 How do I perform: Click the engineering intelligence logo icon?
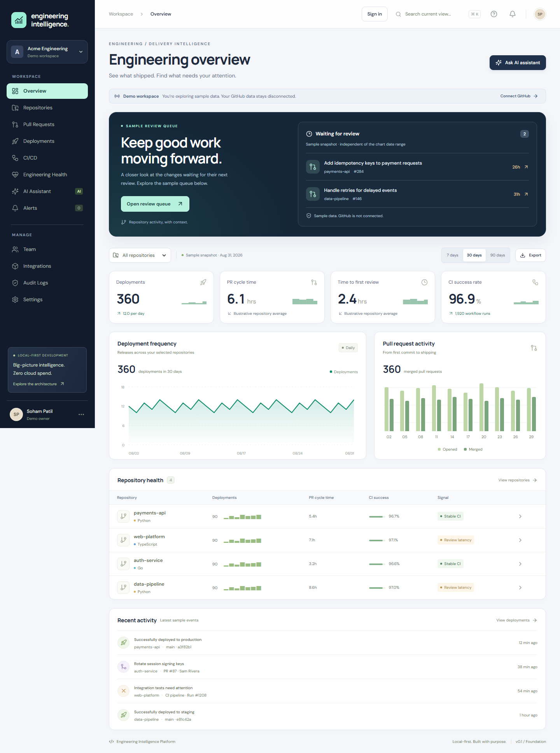click(x=19, y=20)
